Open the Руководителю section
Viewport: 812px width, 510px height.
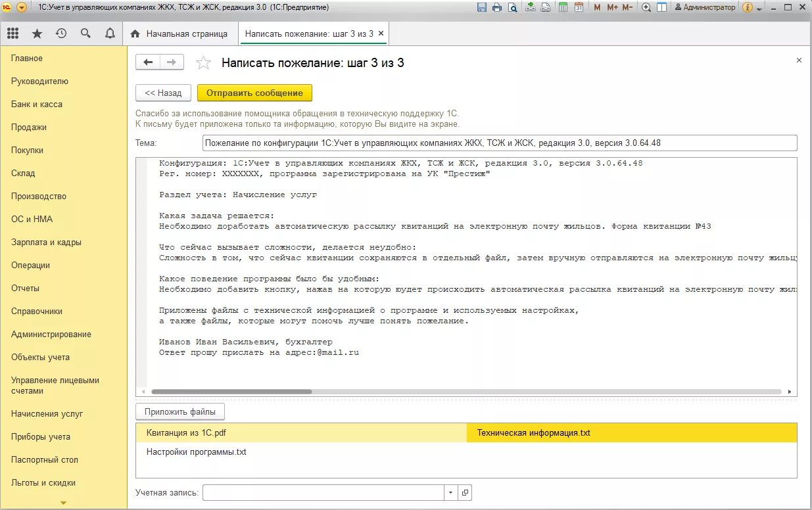pyautogui.click(x=39, y=81)
